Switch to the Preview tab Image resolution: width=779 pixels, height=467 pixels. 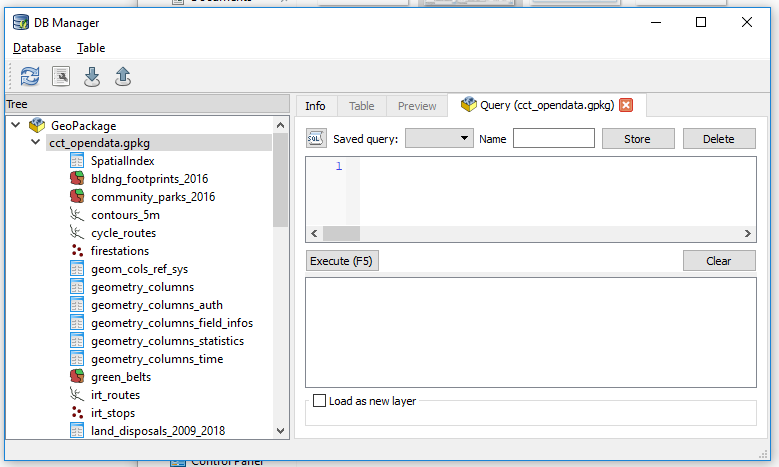[417, 106]
